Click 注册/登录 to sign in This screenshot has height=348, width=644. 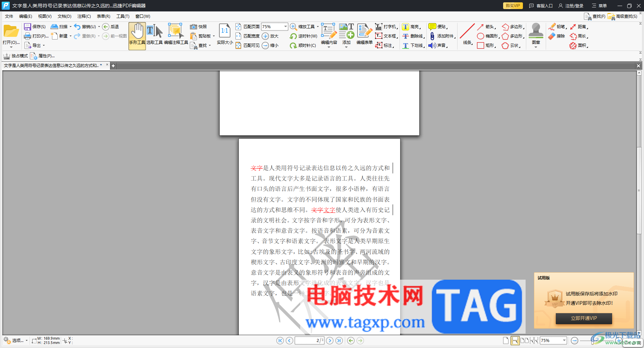point(571,6)
